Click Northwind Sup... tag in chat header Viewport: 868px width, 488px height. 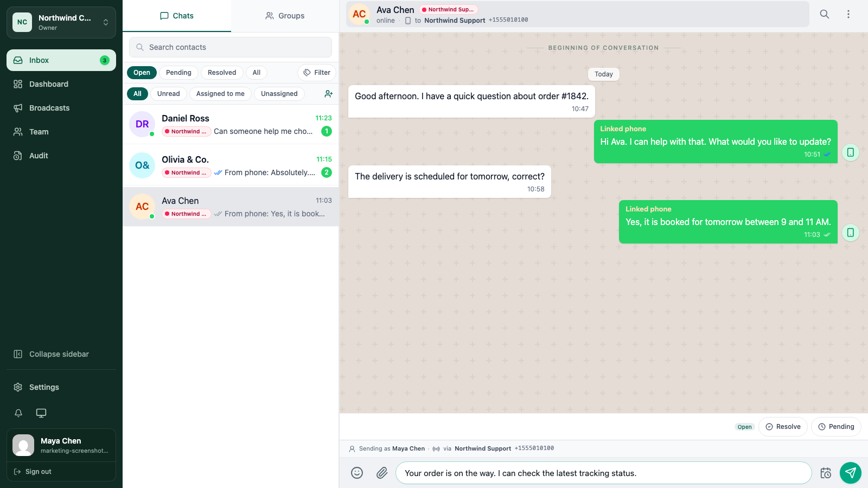click(x=448, y=9)
